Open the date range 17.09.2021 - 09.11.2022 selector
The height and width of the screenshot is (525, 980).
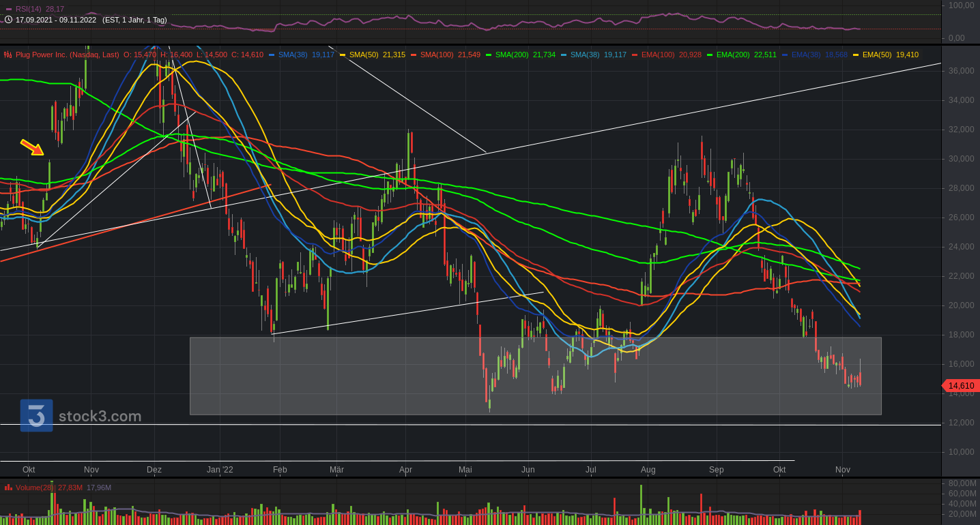tap(56, 20)
